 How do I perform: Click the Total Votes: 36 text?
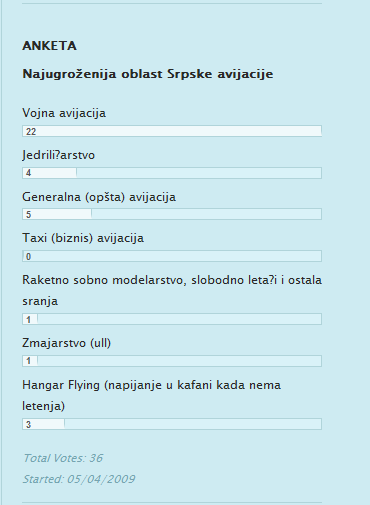pos(63,458)
